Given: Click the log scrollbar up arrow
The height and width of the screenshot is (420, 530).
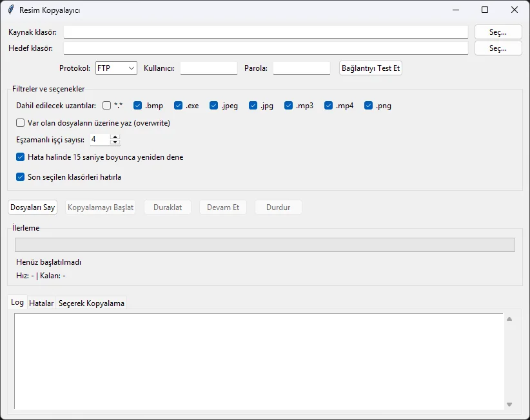Looking at the screenshot, I should [x=509, y=319].
